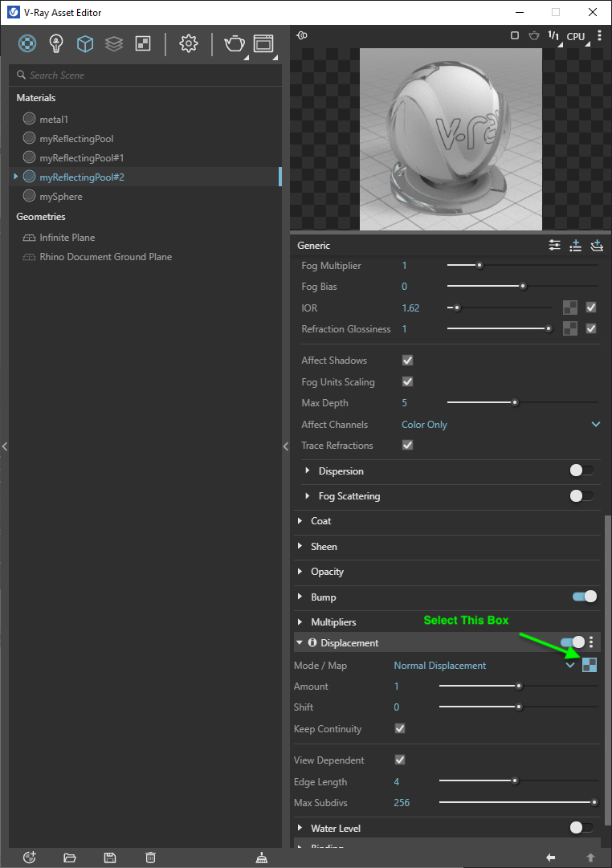
Task: Enable the Fog Scattering toggle
Action: (x=581, y=495)
